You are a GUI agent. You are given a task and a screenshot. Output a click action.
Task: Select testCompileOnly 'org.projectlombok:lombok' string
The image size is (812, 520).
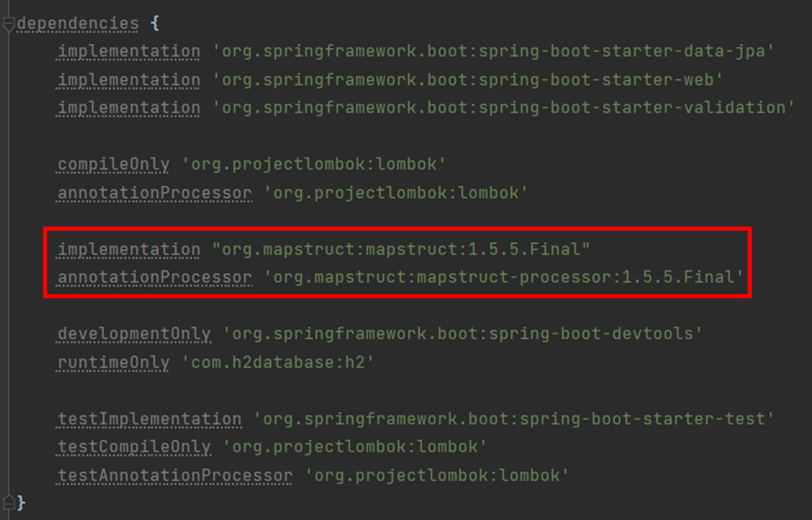point(355,447)
